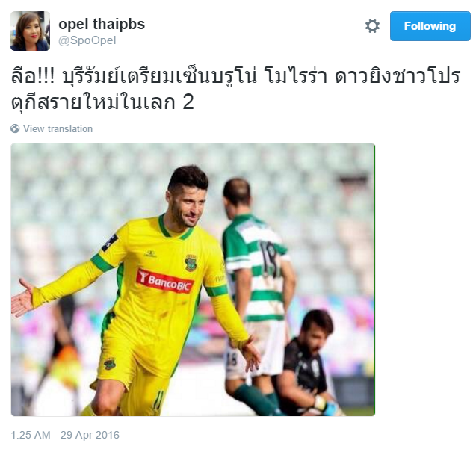Click the number 19 on the striped jersey
The image size is (476, 449).
(x=269, y=258)
